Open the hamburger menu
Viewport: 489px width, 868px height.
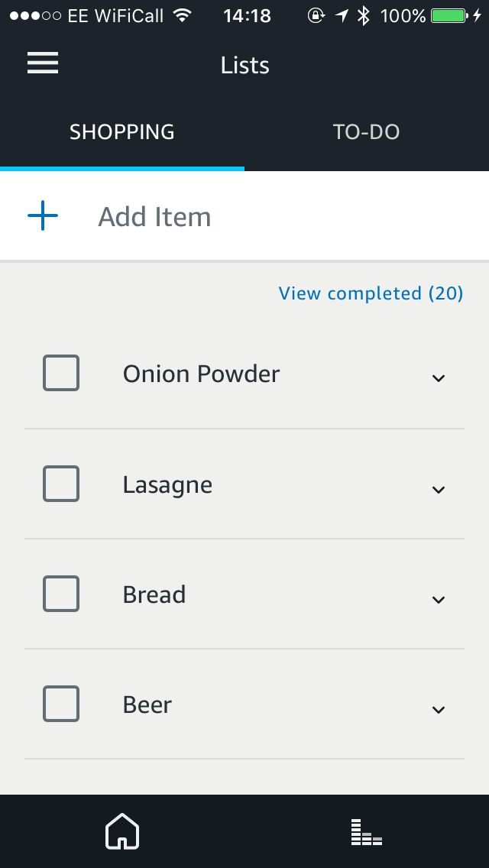[x=43, y=64]
